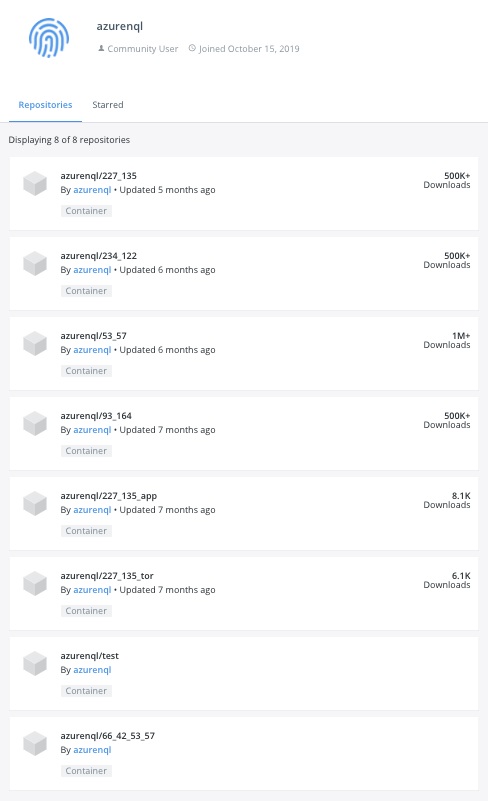This screenshot has width=488, height=801.
Task: Click the 1M+ Downloads count
Action: (447, 340)
